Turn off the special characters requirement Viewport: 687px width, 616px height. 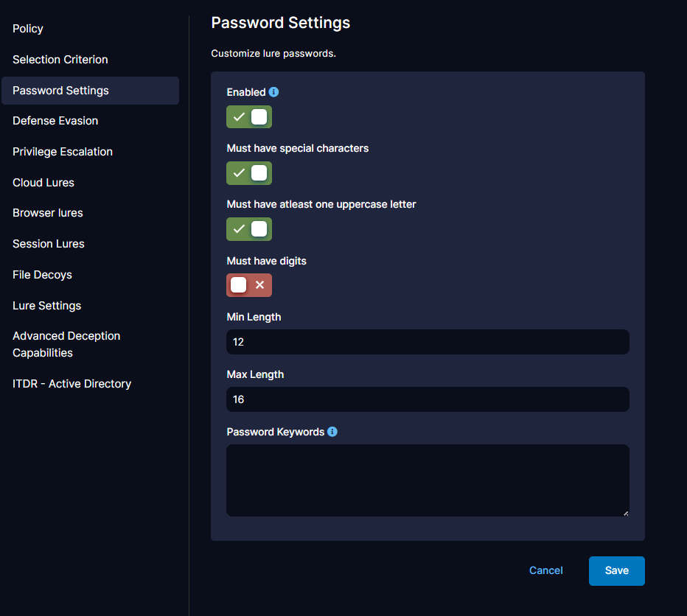pos(248,173)
